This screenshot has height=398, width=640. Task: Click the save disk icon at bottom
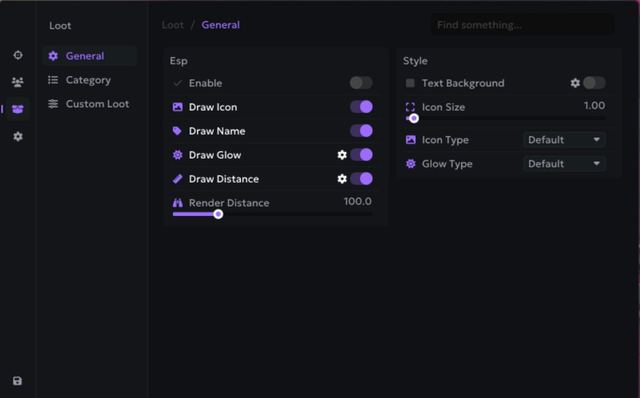pyautogui.click(x=17, y=381)
